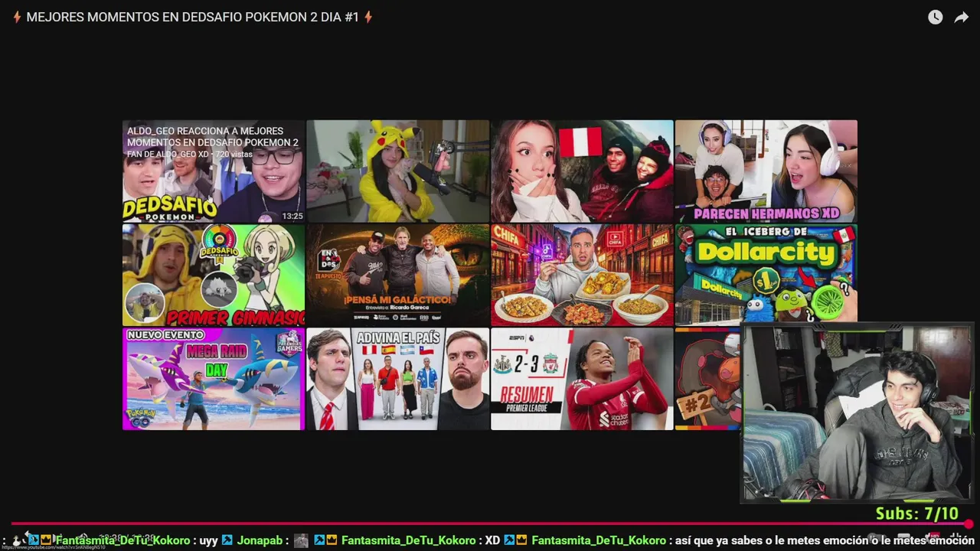Screen dimensions: 980x551
Task: Open the partially hidden #2 video thumbnail
Action: (x=707, y=379)
